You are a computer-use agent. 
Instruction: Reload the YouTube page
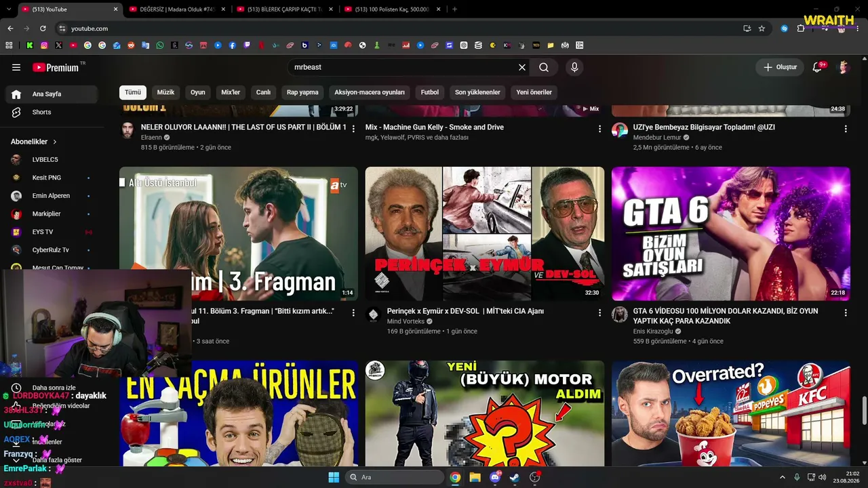click(x=43, y=28)
